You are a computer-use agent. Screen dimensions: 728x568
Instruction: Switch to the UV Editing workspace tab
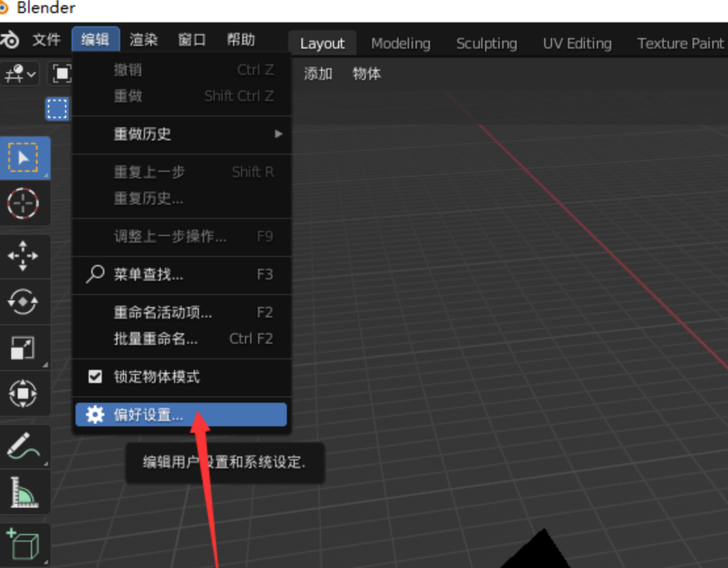click(577, 44)
